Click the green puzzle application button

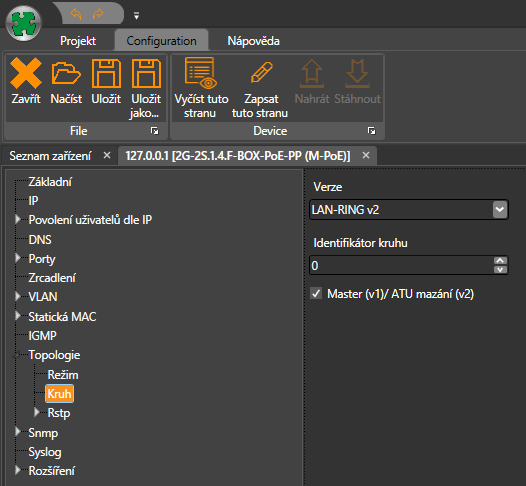pyautogui.click(x=23, y=23)
